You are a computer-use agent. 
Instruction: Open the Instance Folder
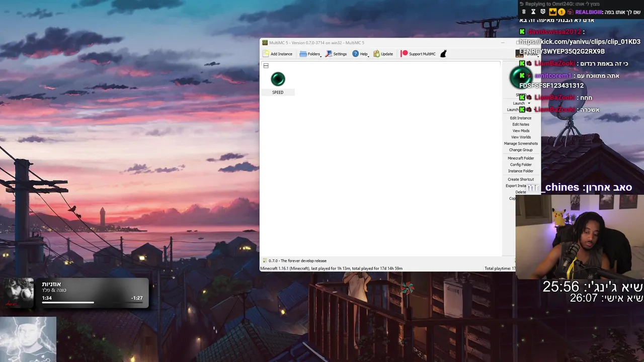(521, 171)
